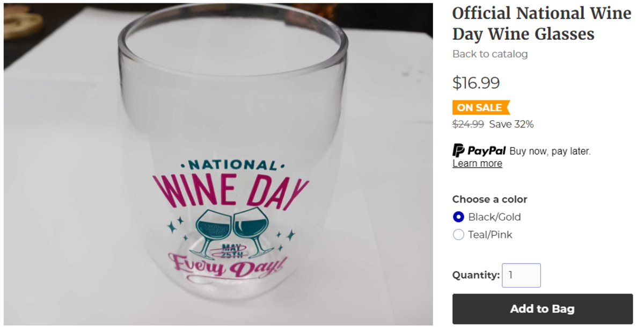Select the Black/Gold color option
This screenshot has width=644, height=331.
coord(458,217)
